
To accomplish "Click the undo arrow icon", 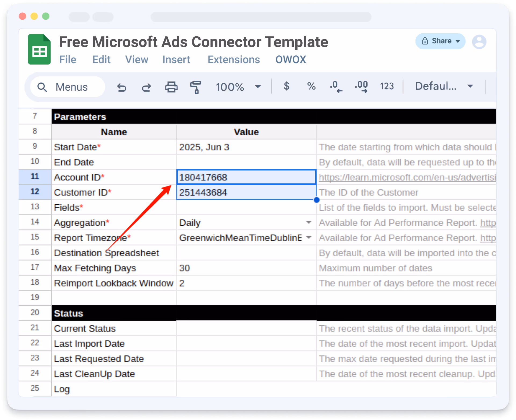I will coord(121,87).
